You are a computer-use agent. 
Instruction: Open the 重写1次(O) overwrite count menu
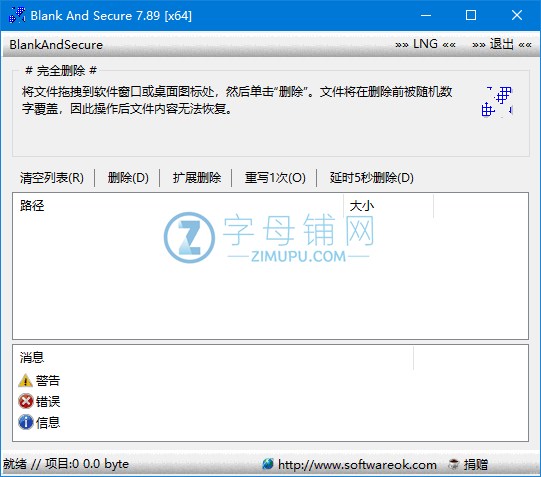tap(275, 178)
